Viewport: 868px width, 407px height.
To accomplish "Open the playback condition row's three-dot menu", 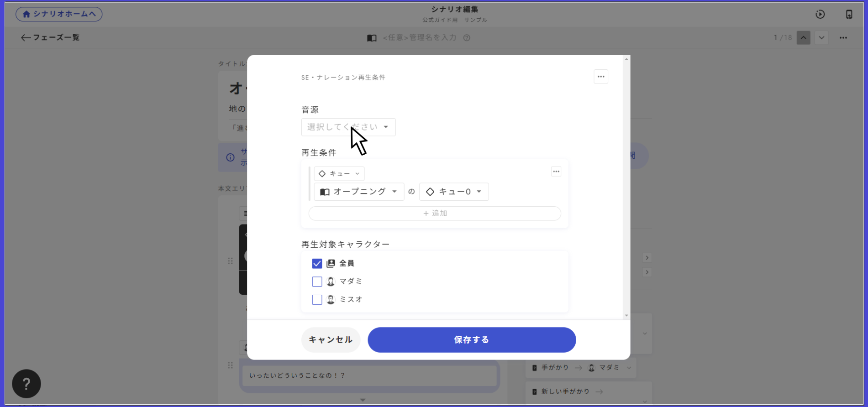I will click(x=556, y=172).
